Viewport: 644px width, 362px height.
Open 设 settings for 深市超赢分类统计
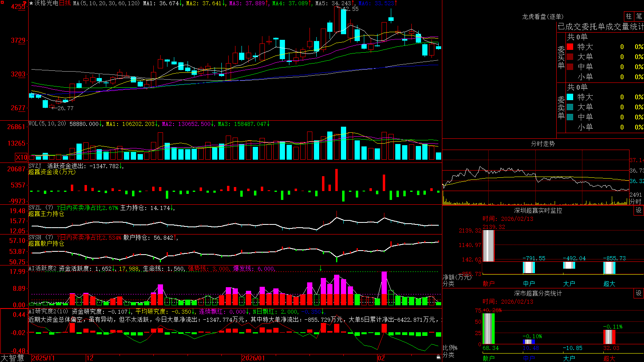(639, 293)
